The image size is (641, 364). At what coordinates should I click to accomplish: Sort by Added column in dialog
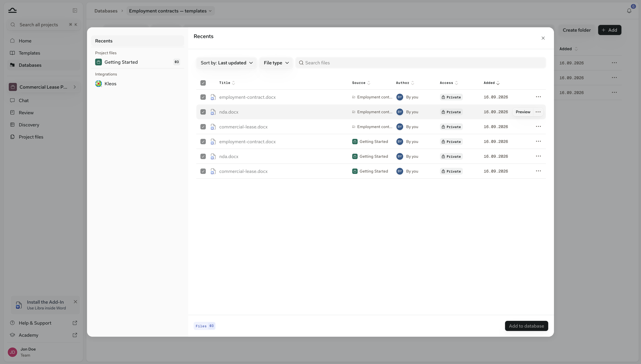coord(491,83)
